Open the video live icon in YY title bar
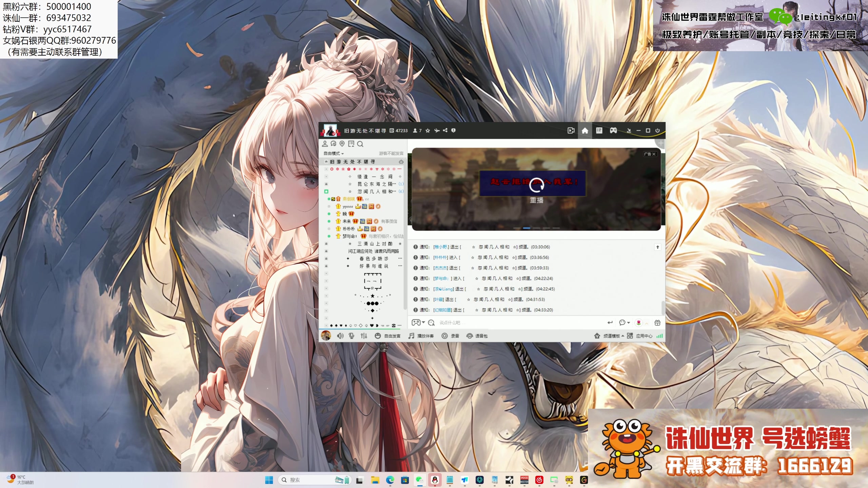Image resolution: width=868 pixels, height=488 pixels. tap(571, 130)
